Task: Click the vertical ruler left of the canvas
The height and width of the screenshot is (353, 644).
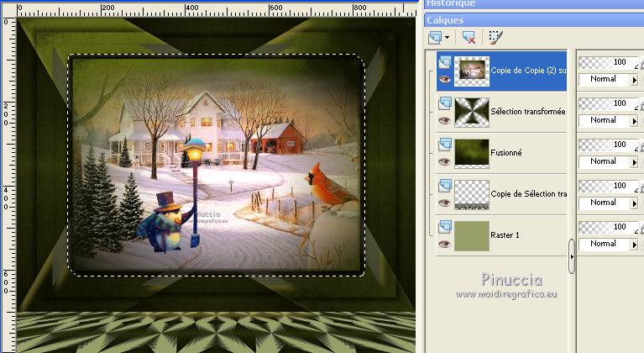Action: coord(8,185)
